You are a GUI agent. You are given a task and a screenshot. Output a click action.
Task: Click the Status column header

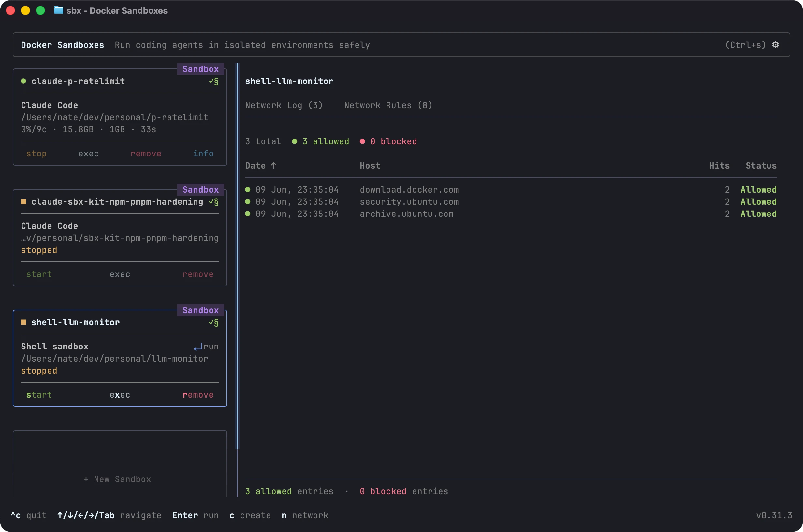tap(761, 166)
